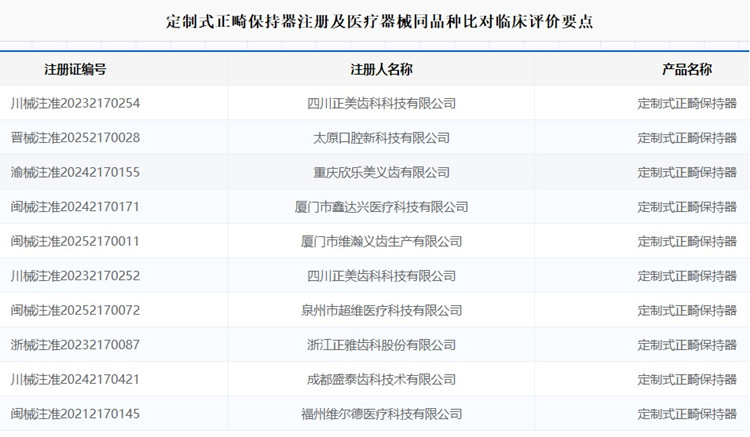Click the 产品名称 column header

(x=687, y=69)
